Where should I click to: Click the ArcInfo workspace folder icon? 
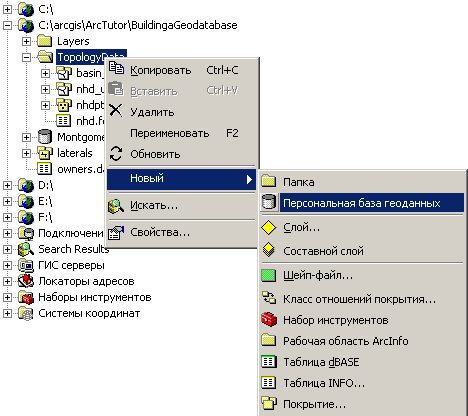pos(269,340)
